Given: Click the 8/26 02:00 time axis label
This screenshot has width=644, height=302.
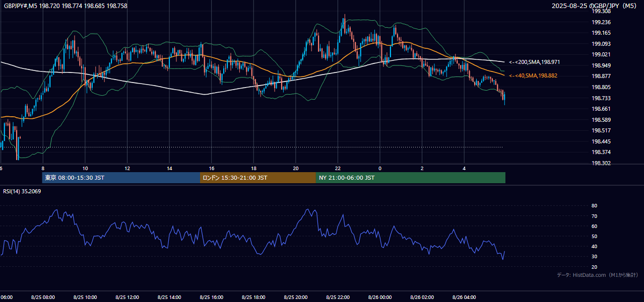Looking at the screenshot, I should click(x=422, y=297).
